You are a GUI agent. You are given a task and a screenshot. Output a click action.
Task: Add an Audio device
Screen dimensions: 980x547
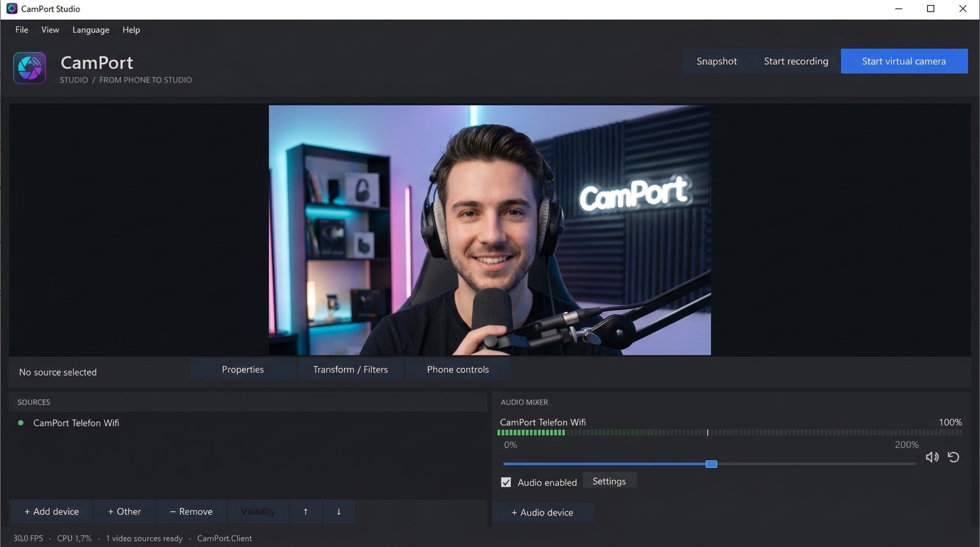pos(543,512)
